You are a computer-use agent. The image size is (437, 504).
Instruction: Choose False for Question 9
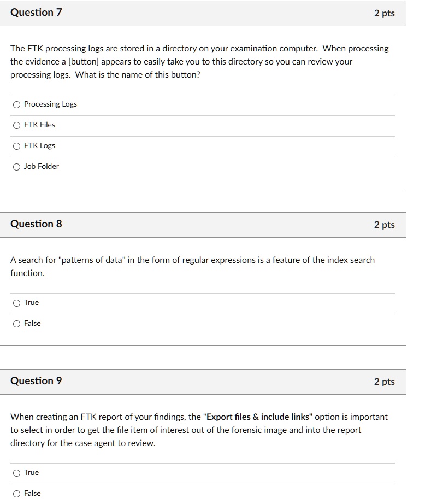pos(17,493)
